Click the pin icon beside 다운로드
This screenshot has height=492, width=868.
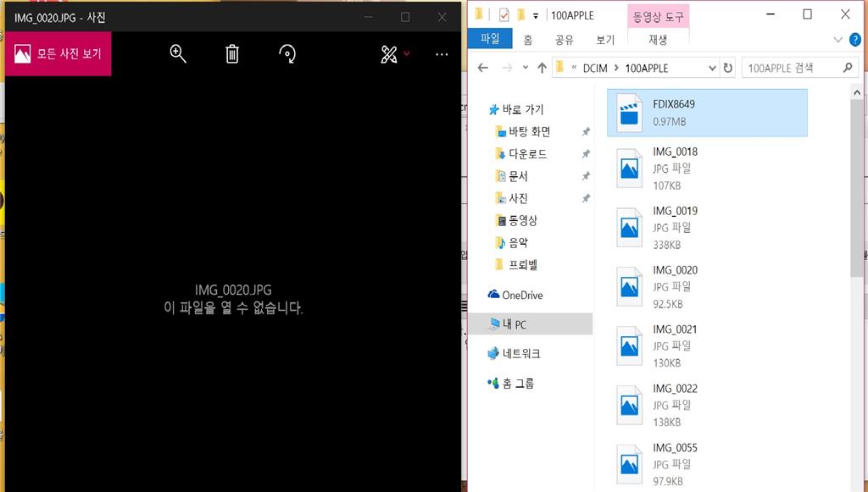(585, 153)
